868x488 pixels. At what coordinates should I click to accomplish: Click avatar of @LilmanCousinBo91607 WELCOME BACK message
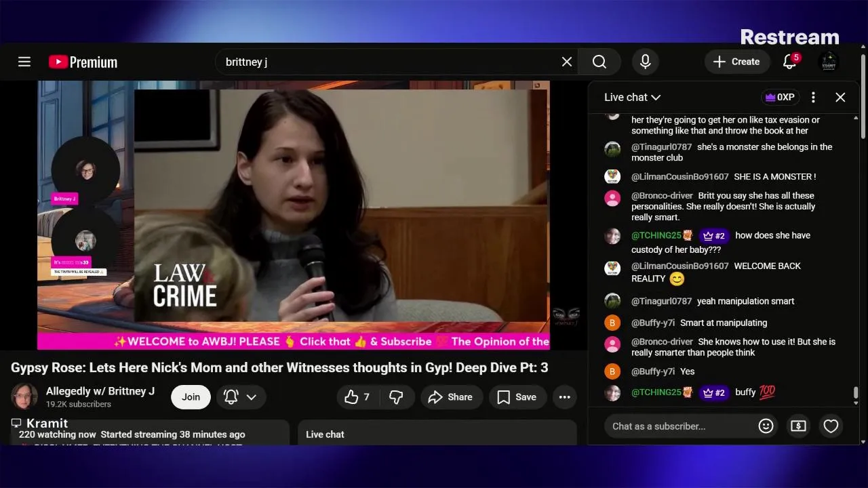(x=612, y=268)
